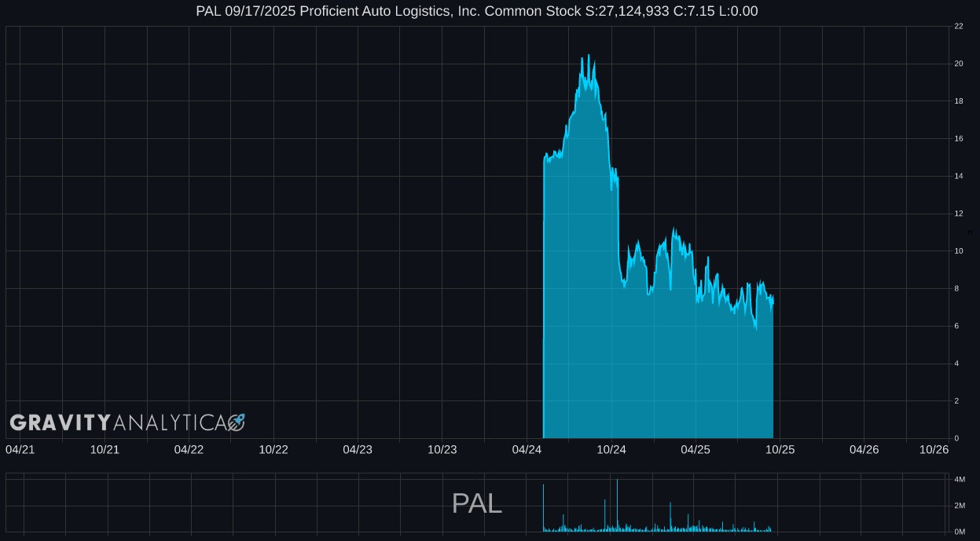Select the 10/24 date axis label
The image size is (980, 541).
[x=611, y=449]
